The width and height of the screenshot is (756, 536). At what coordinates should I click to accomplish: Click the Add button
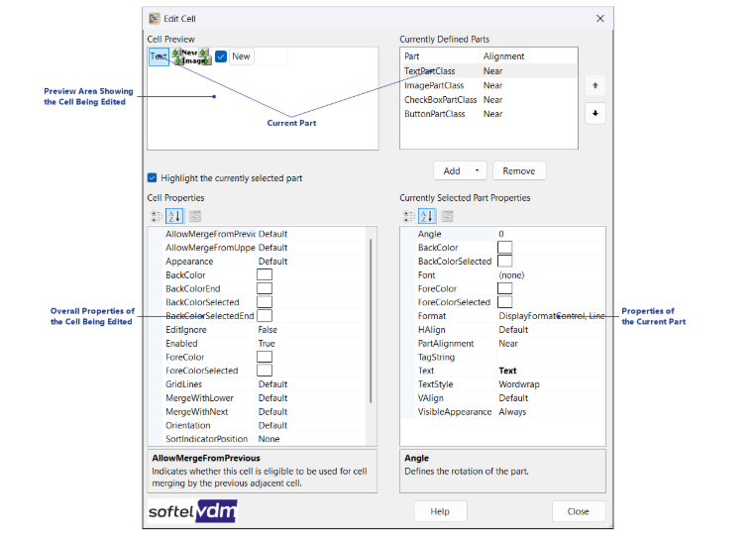452,170
